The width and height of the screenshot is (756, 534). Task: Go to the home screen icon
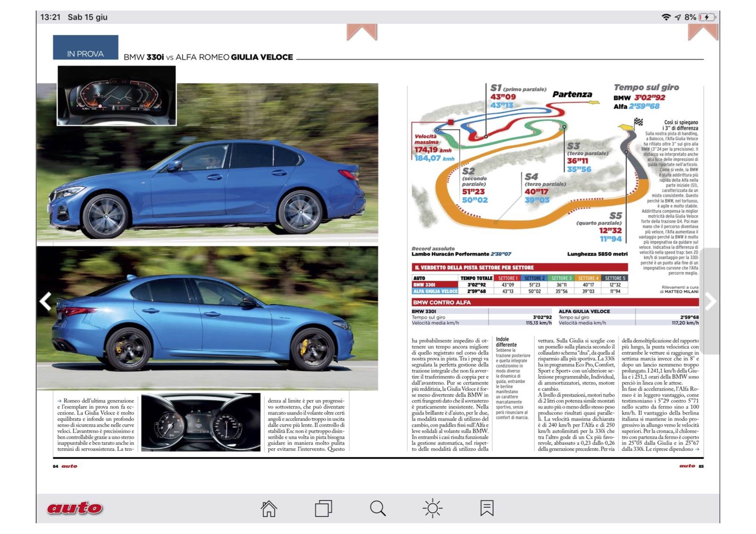tap(269, 509)
